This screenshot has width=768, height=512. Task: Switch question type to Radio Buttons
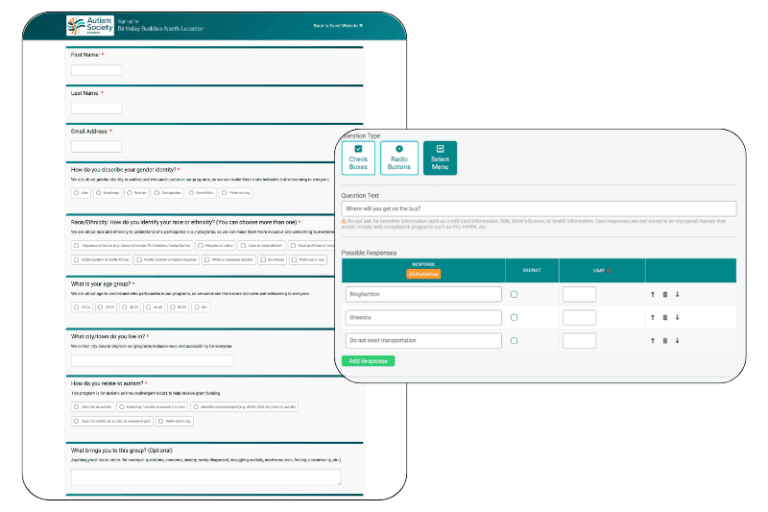(399, 158)
